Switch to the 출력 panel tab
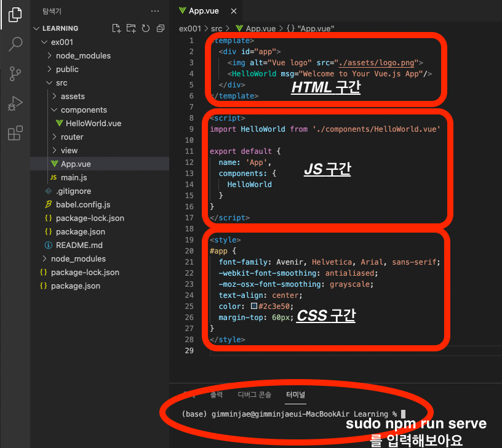502x448 pixels. coord(217,394)
